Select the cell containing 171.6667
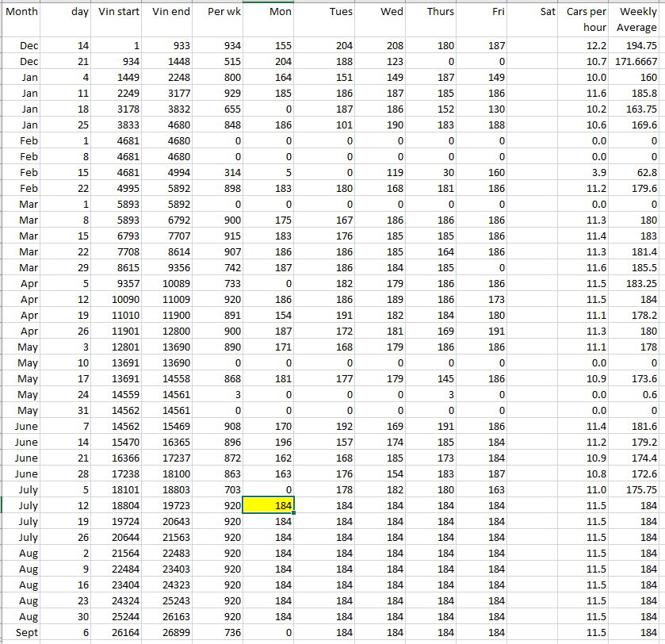Image resolution: width=665 pixels, height=644 pixels. (x=638, y=62)
